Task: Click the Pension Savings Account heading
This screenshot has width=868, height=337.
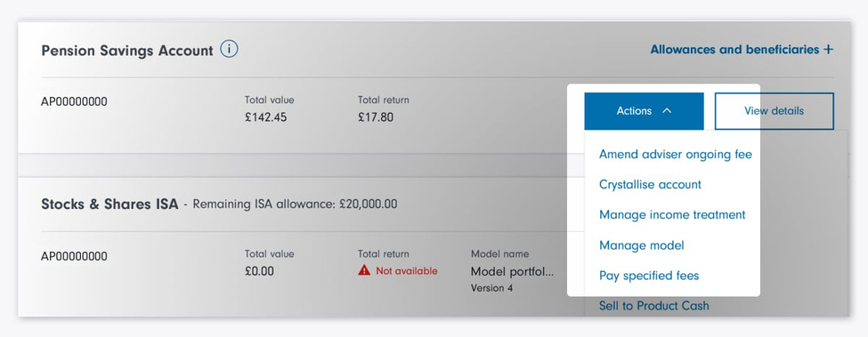Action: tap(127, 51)
